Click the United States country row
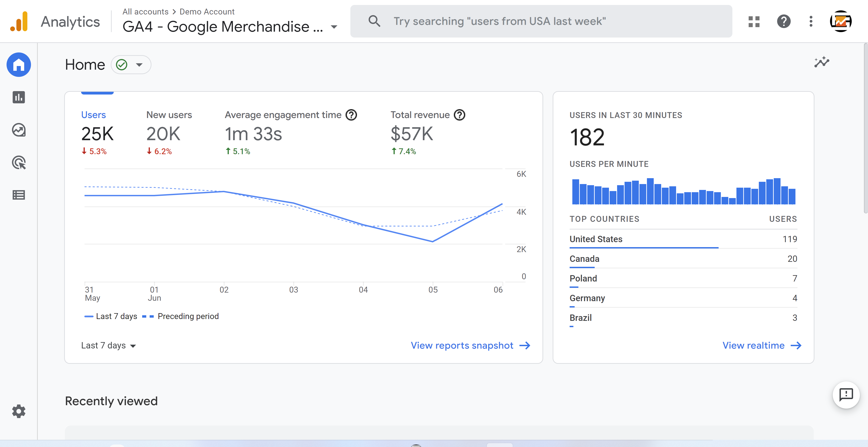The height and width of the screenshot is (447, 868). point(683,239)
